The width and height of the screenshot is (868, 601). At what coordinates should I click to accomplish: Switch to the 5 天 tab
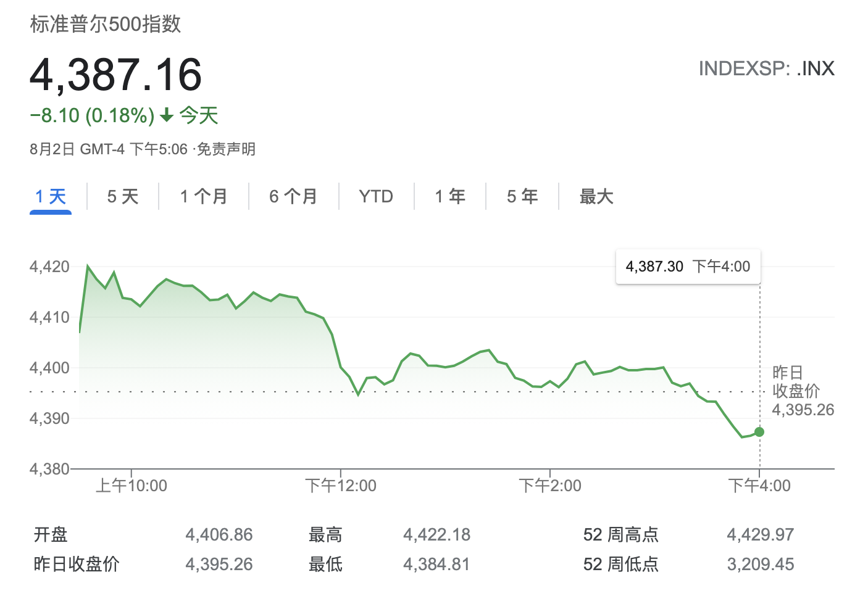coord(122,197)
